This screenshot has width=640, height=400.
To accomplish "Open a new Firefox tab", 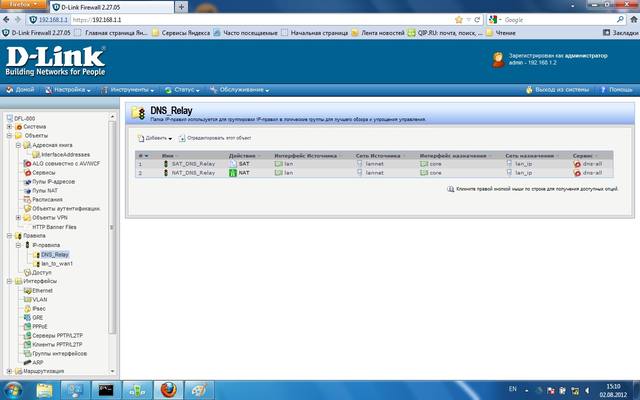I will point(181,7).
